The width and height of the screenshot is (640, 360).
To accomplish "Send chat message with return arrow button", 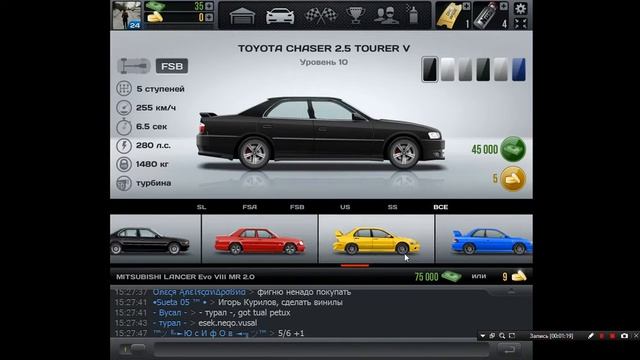I will coord(509,349).
